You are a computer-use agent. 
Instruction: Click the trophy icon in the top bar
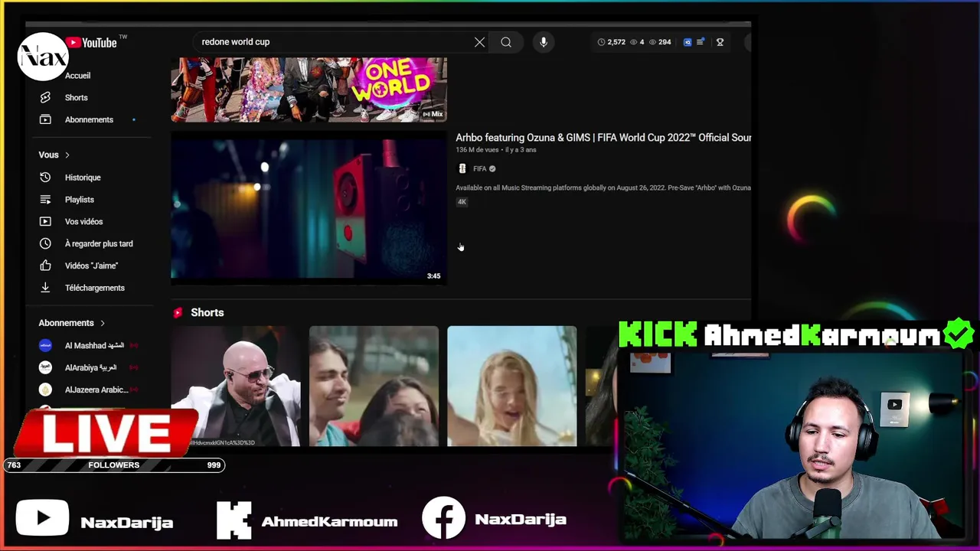click(720, 42)
